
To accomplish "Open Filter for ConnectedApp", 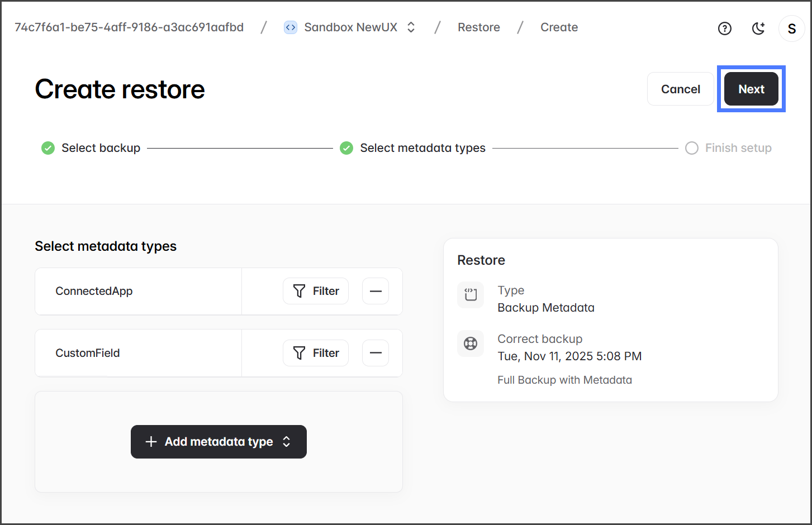I will pos(316,291).
